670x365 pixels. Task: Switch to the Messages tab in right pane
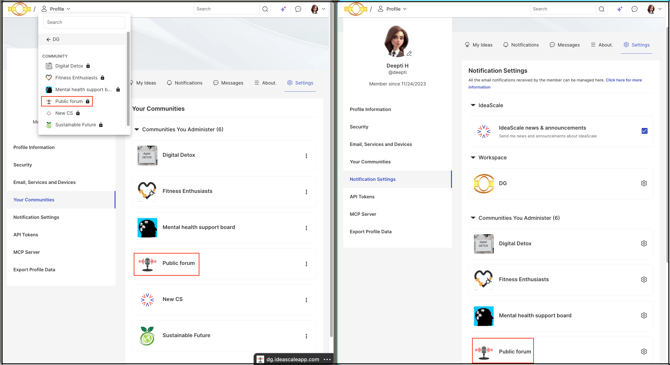pos(564,45)
